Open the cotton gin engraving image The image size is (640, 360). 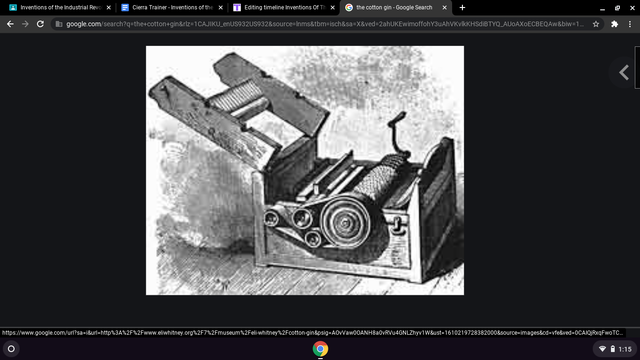(305, 170)
